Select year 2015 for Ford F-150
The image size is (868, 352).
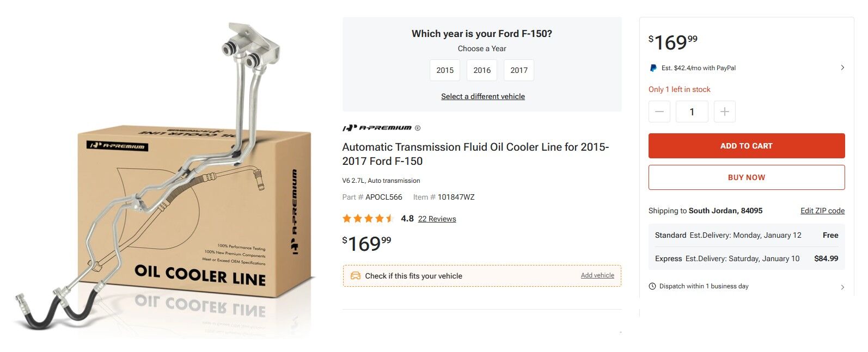[x=445, y=70]
